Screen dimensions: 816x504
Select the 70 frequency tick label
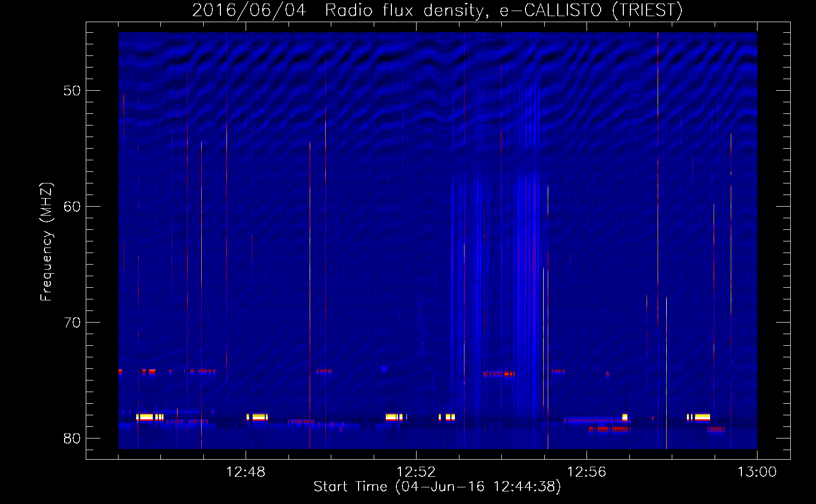[x=72, y=323]
